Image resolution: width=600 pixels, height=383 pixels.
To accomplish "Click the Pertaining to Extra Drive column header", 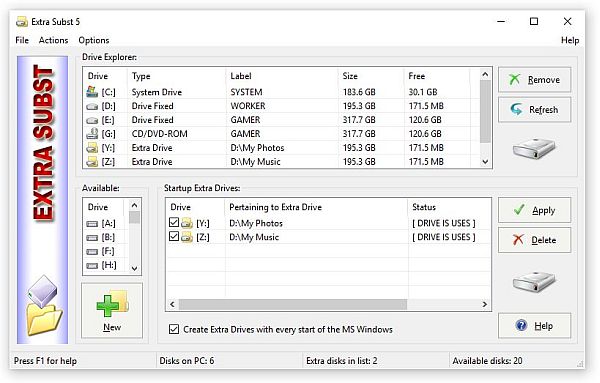I will tap(316, 207).
